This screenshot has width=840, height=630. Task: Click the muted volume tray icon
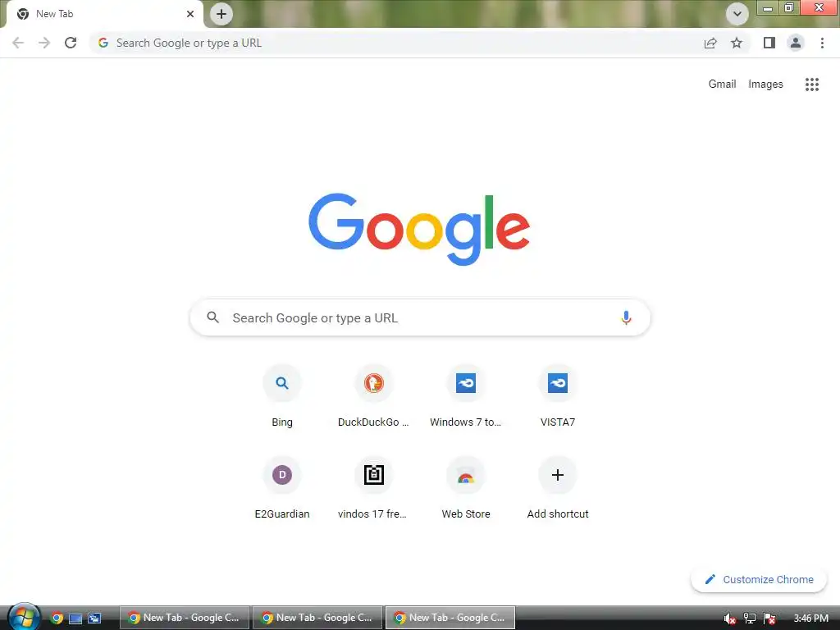[729, 619]
